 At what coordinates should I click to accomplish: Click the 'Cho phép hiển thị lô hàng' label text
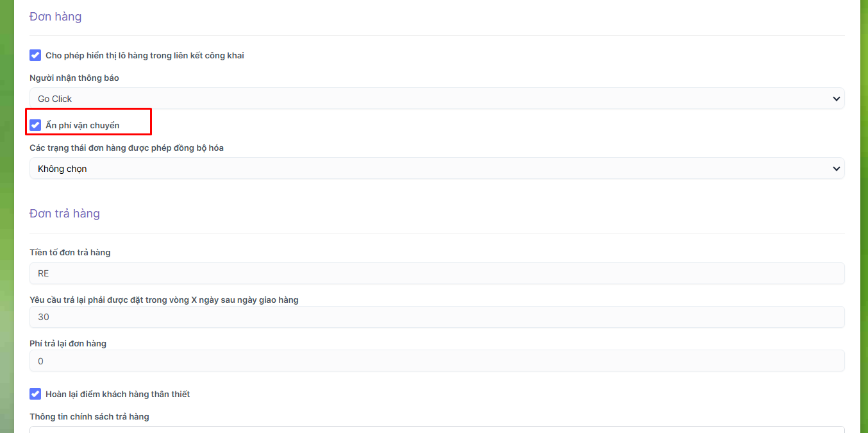[x=145, y=56]
